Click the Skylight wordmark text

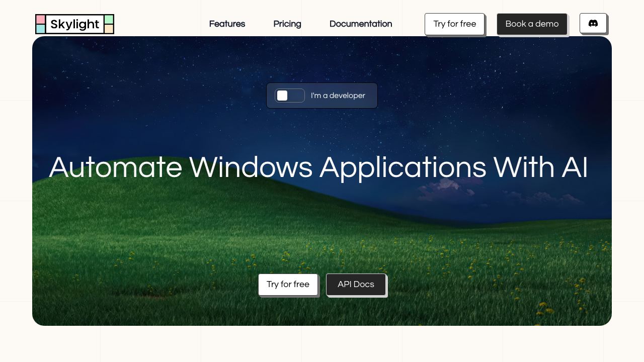point(75,24)
